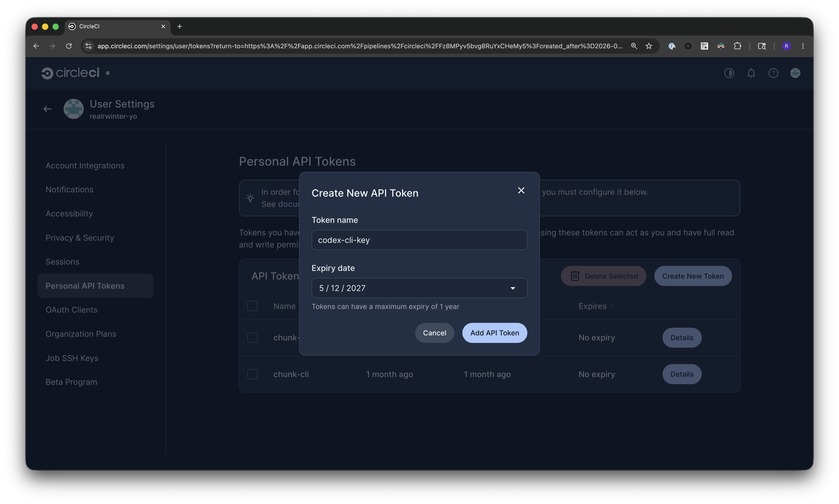
Task: Click the trash icon in Delete Selected
Action: click(575, 276)
